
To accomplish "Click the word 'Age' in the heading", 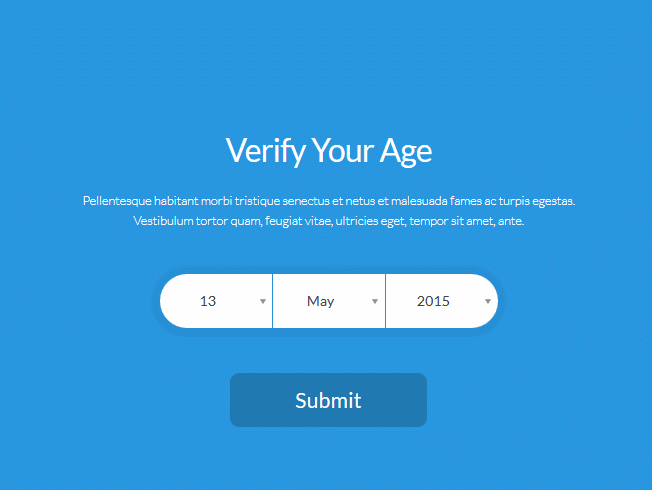I will [405, 151].
